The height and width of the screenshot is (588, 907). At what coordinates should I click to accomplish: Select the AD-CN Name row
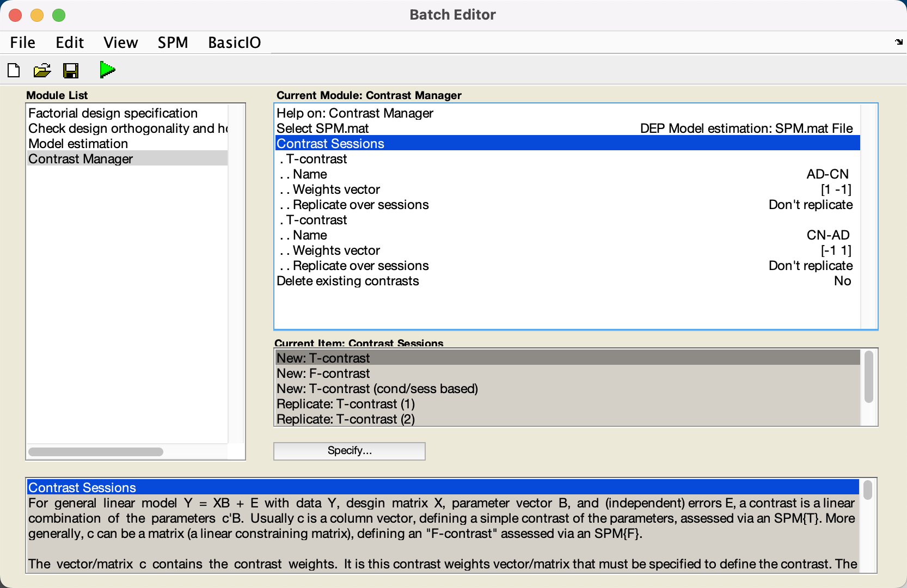567,174
